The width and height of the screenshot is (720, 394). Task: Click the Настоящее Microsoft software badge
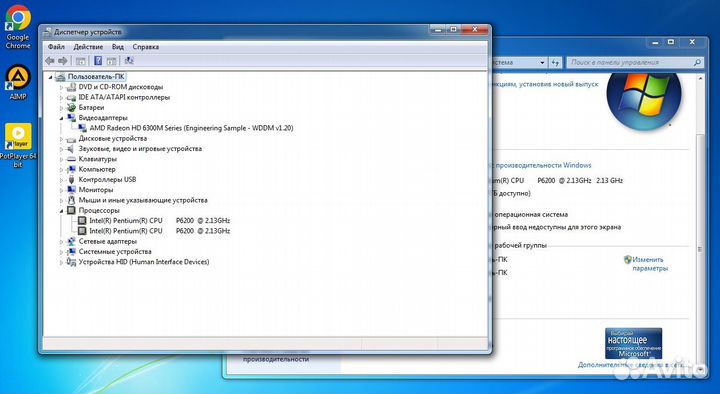coord(634,343)
